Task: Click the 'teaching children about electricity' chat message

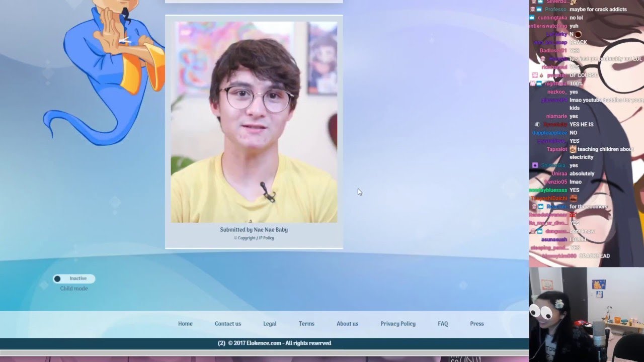Action: coord(601,153)
